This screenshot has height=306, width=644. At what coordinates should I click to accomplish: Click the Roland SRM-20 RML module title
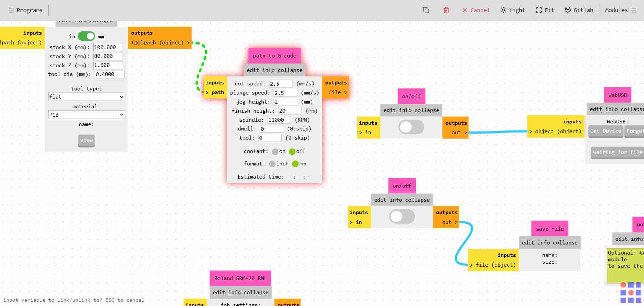pyautogui.click(x=240, y=278)
